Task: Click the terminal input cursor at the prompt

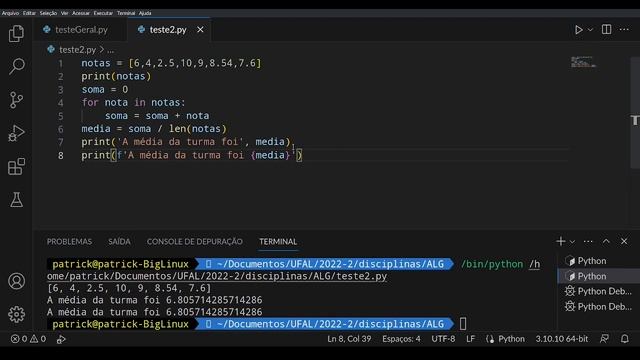Action: [463, 324]
